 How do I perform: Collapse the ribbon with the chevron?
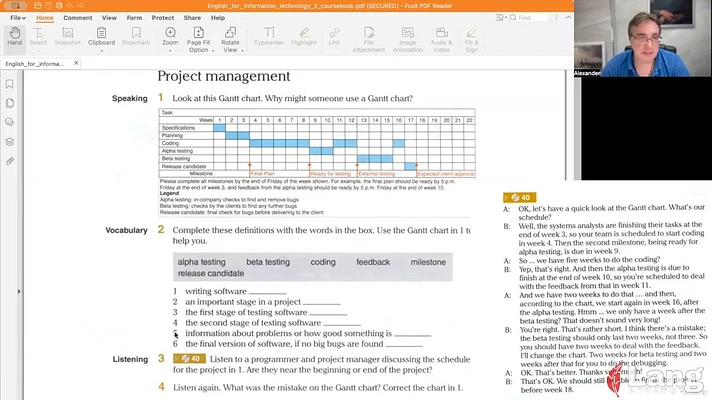(x=569, y=17)
